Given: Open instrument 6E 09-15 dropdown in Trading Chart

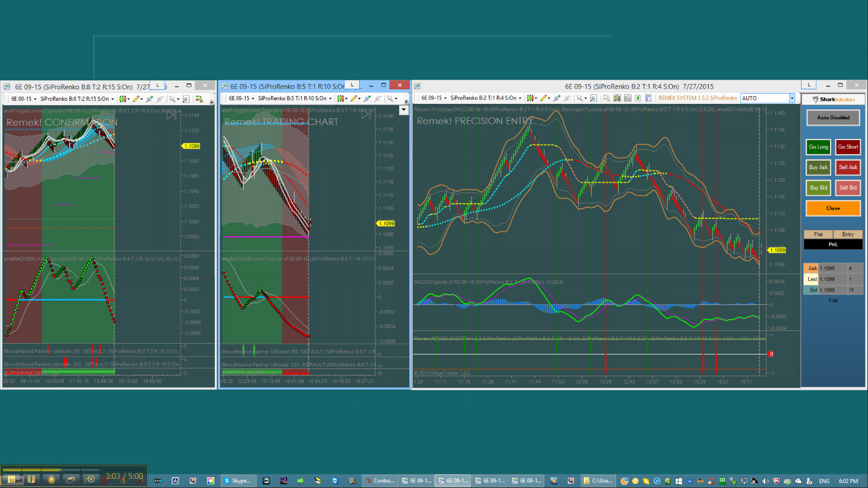Looking at the screenshot, I should coord(242,98).
